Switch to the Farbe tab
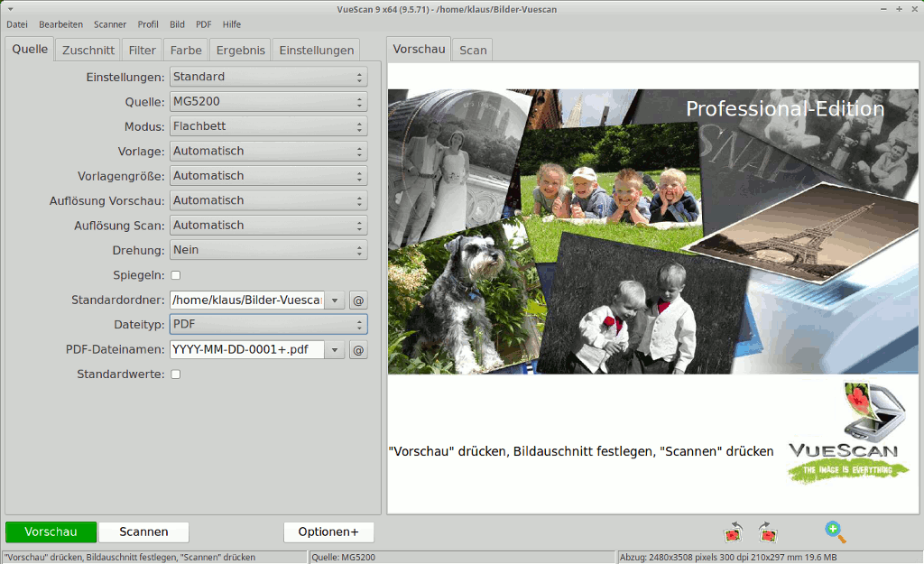 (186, 51)
